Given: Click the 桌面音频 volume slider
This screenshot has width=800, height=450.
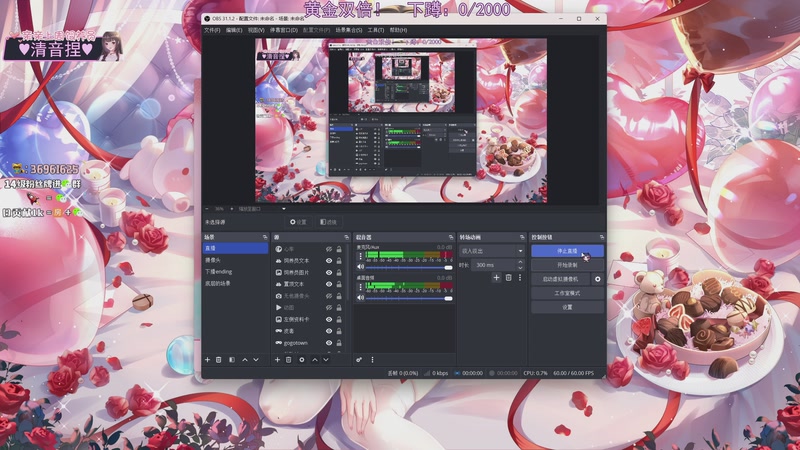Looking at the screenshot, I should pos(409,298).
